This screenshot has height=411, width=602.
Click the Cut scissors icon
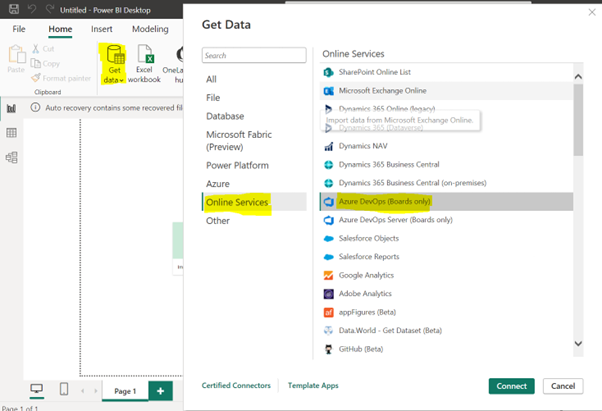coord(36,49)
